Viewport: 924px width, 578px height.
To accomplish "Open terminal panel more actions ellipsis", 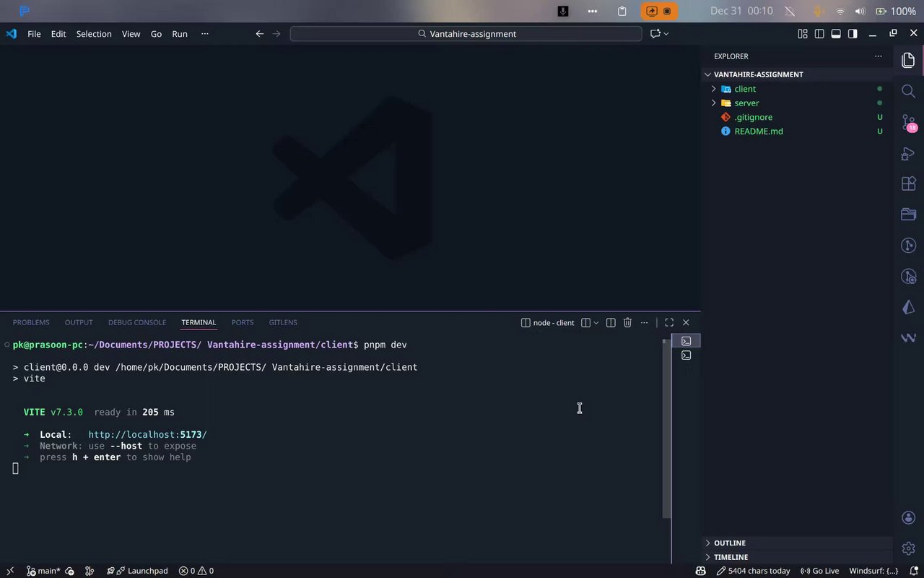I will pyautogui.click(x=644, y=323).
